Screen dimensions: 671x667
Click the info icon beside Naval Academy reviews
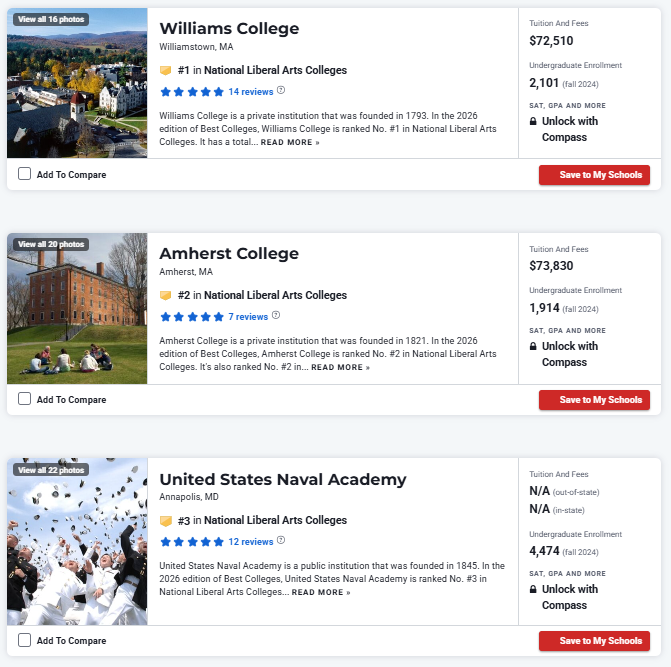coord(281,541)
